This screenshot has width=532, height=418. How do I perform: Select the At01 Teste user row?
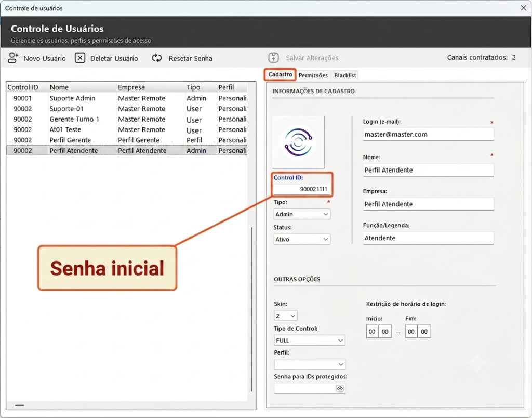(x=127, y=129)
